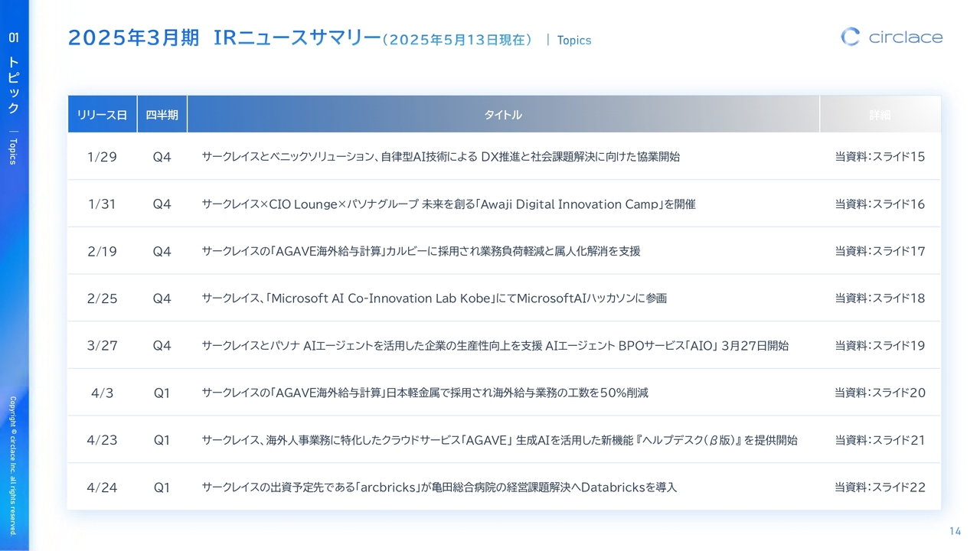Viewport: 980px width, 551px height.
Task: Select the タイトル column header
Action: coord(503,115)
